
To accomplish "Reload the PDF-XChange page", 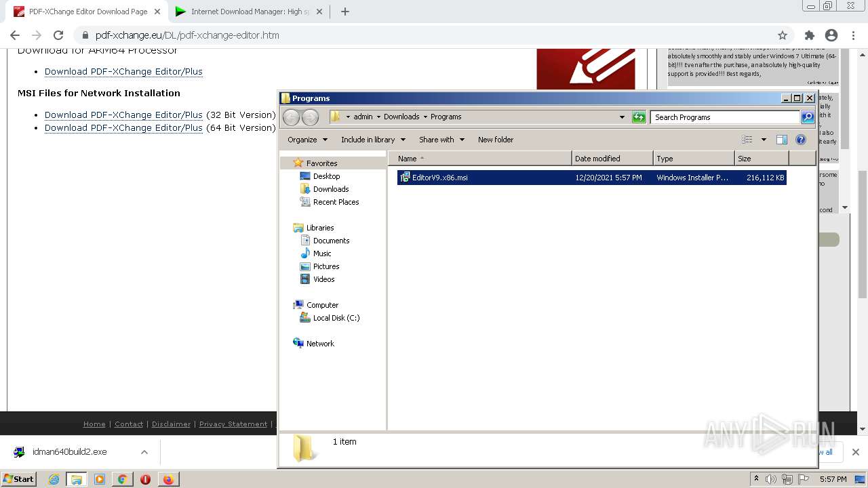I will click(58, 35).
